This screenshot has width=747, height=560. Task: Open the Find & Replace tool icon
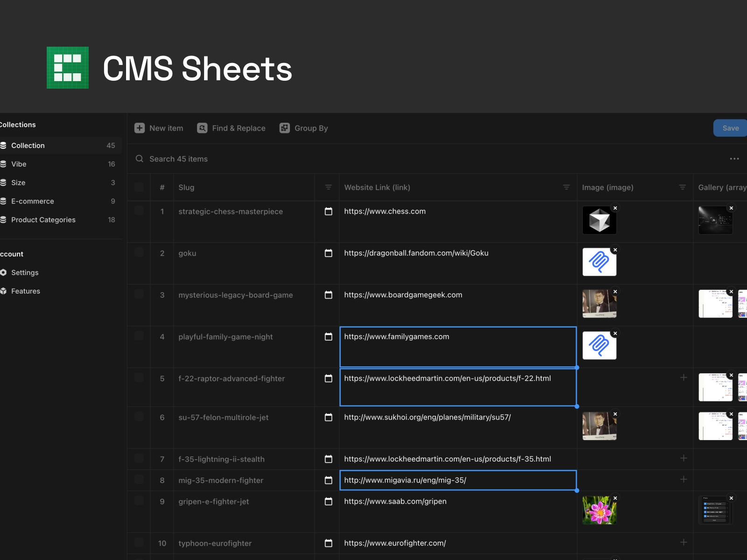pyautogui.click(x=202, y=128)
